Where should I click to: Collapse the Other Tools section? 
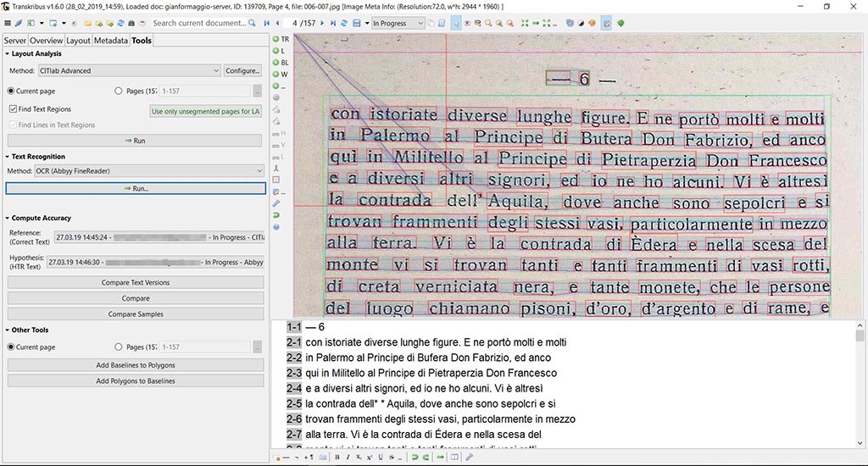tap(7, 330)
